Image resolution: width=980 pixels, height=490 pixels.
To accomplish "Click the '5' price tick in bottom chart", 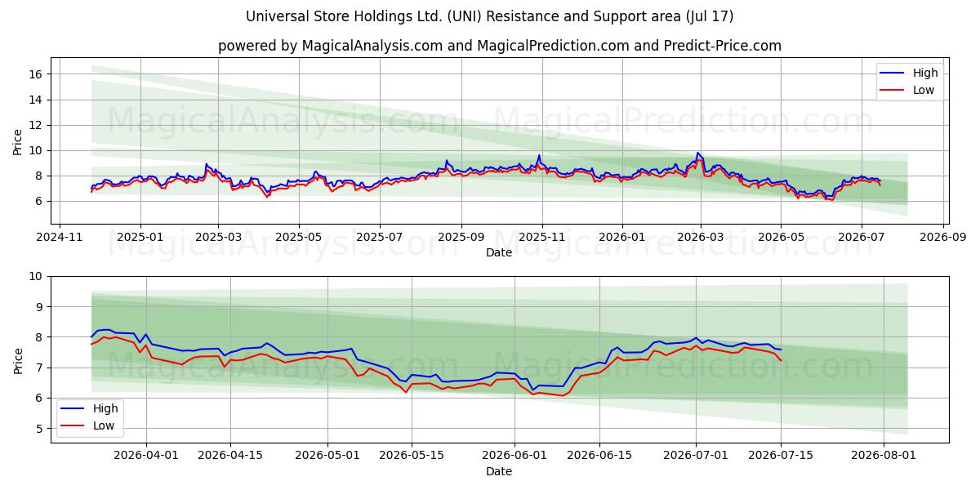I will point(40,429).
